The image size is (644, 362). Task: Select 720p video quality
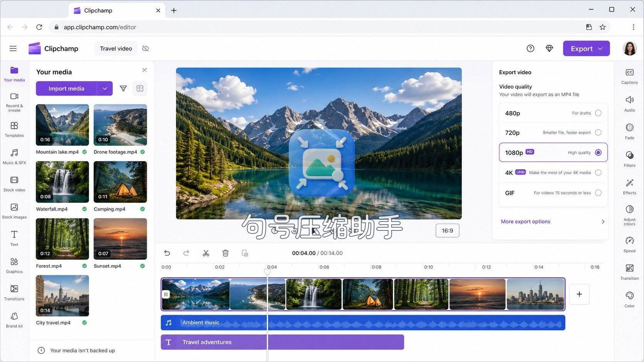553,133
